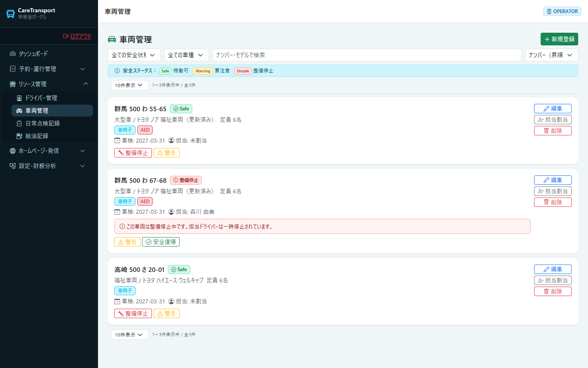Delete vehicle 群馬 500 わ 55-65
The width and height of the screenshot is (588, 368).
coord(553,130)
